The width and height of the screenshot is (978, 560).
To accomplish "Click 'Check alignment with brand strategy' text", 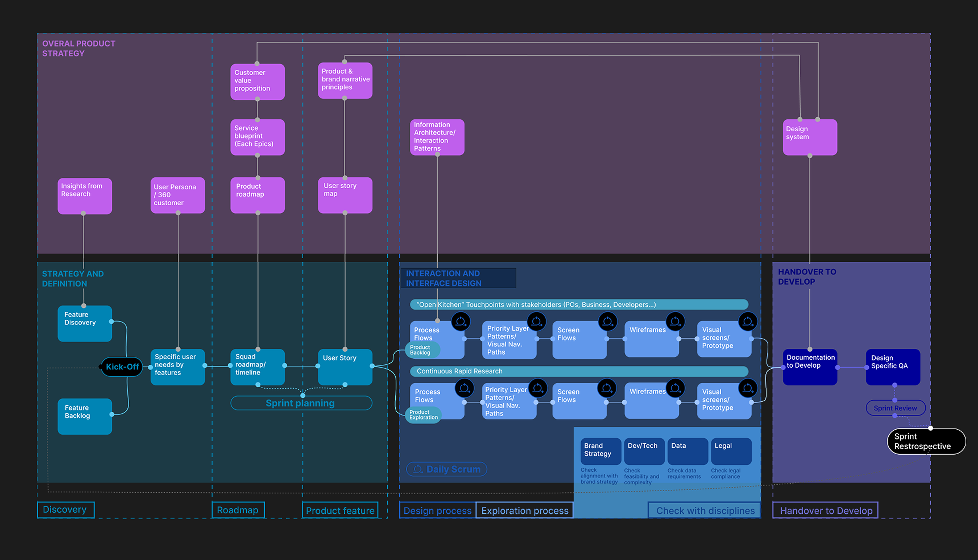I will click(x=599, y=476).
